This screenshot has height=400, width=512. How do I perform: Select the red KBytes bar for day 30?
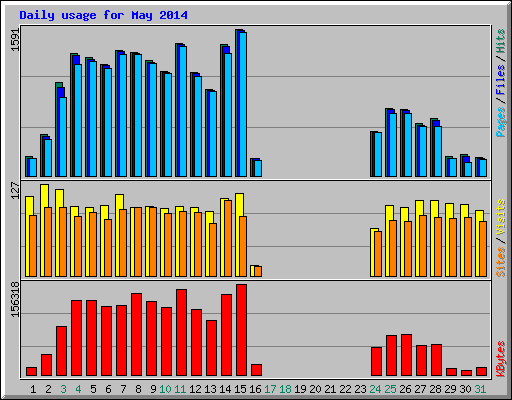coord(467,373)
